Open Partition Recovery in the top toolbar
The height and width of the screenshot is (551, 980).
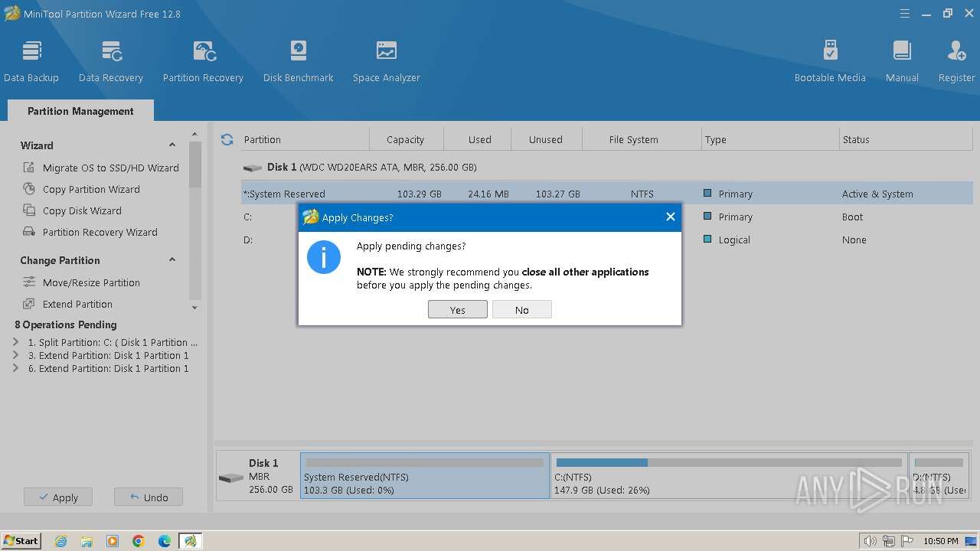pyautogui.click(x=203, y=61)
